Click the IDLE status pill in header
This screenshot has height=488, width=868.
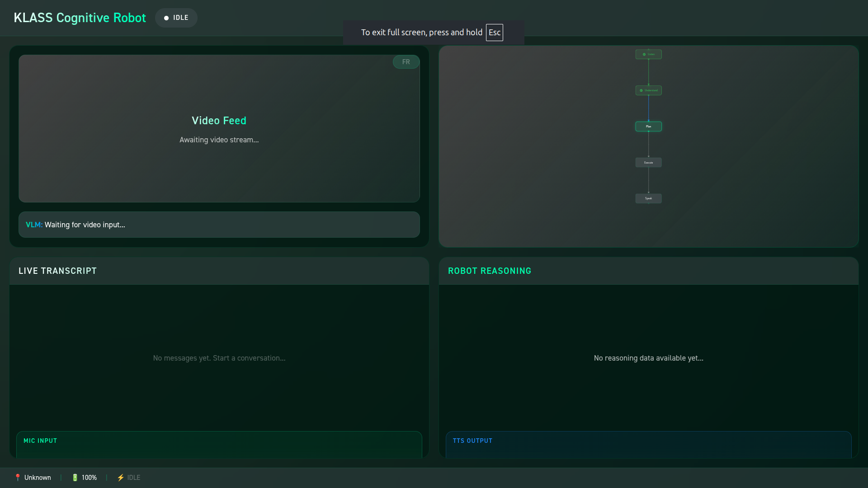click(176, 18)
